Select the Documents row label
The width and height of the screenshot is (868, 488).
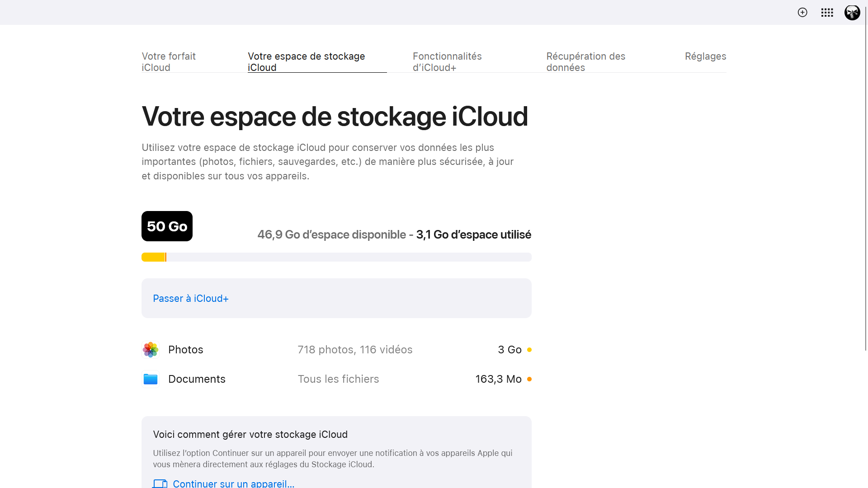pos(197,379)
